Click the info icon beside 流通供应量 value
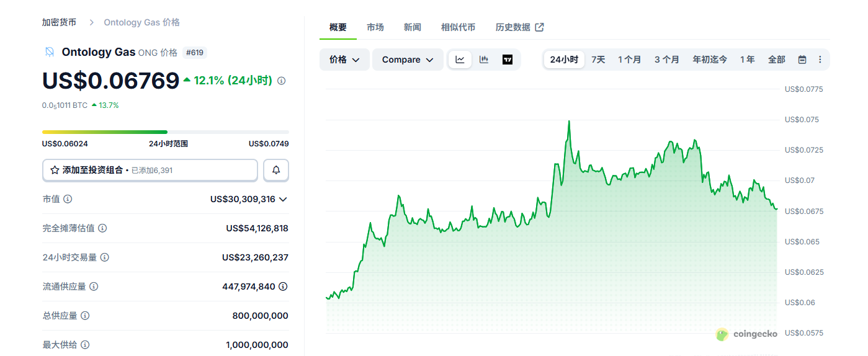Viewport: 868px width, 356px height. (283, 287)
